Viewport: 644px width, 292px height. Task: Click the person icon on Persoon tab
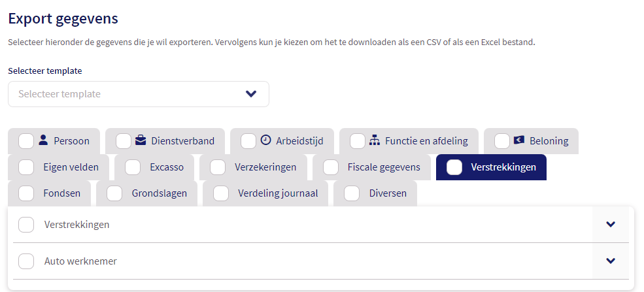[x=43, y=140]
